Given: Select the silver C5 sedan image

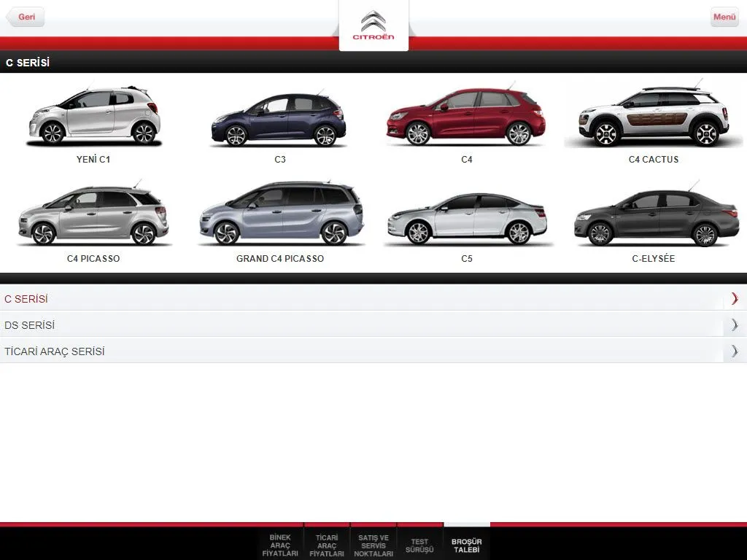Looking at the screenshot, I should click(466, 218).
